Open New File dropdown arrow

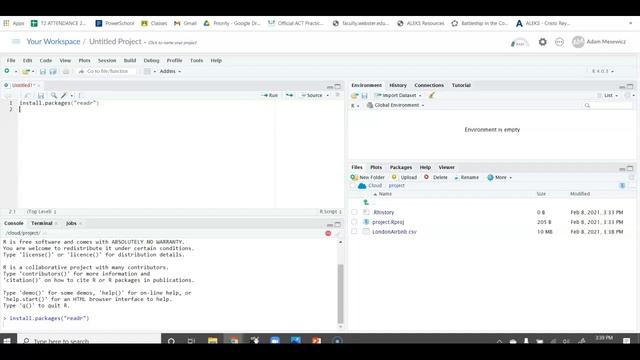pyautogui.click(x=16, y=71)
